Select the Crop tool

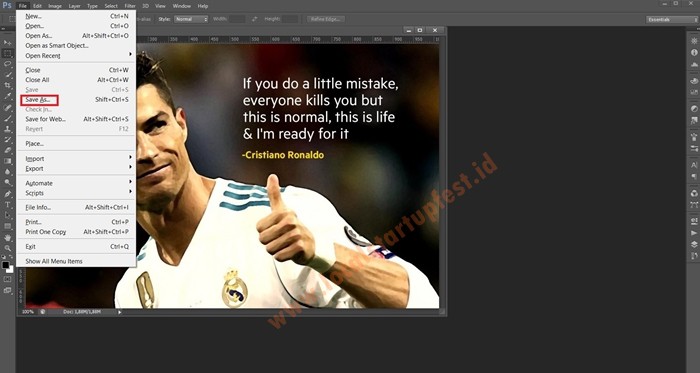tap(7, 85)
